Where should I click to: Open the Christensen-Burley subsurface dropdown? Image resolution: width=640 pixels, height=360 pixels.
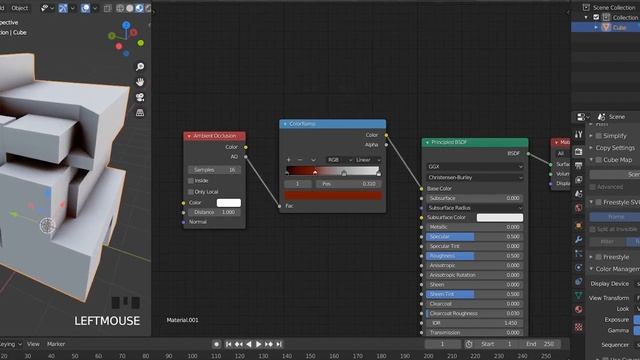tap(475, 178)
